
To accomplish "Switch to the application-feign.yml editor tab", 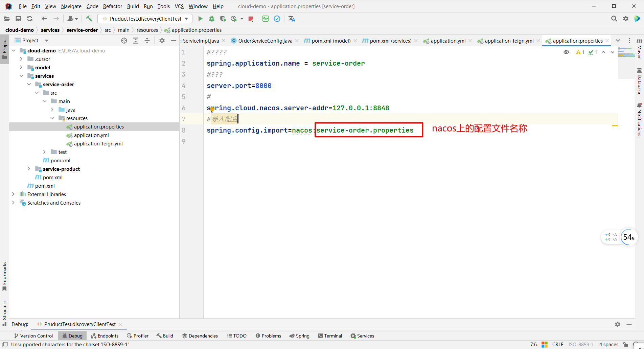I will click(509, 41).
